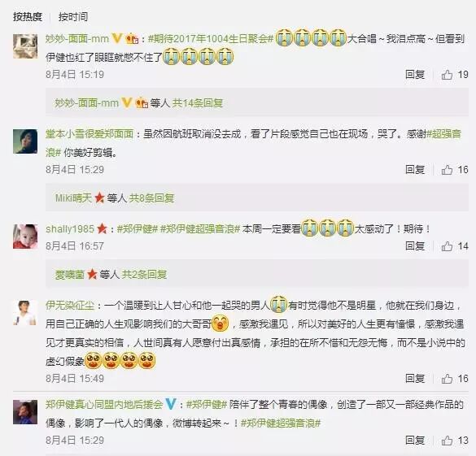Image resolution: width=476 pixels, height=456 pixels.
Task: Open 伊无染征尘's avatar thumbnail
Action: click(25, 313)
